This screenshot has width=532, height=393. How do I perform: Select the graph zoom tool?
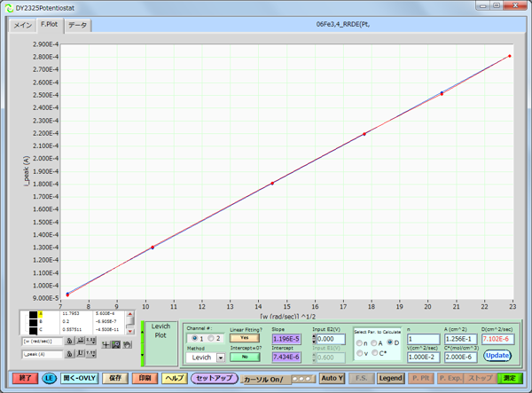(x=116, y=345)
